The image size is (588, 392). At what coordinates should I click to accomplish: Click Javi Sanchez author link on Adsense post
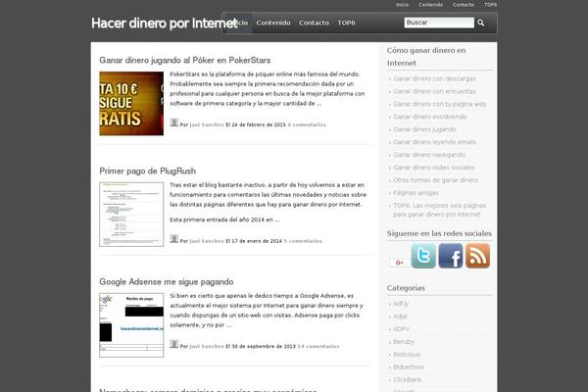pos(207,346)
